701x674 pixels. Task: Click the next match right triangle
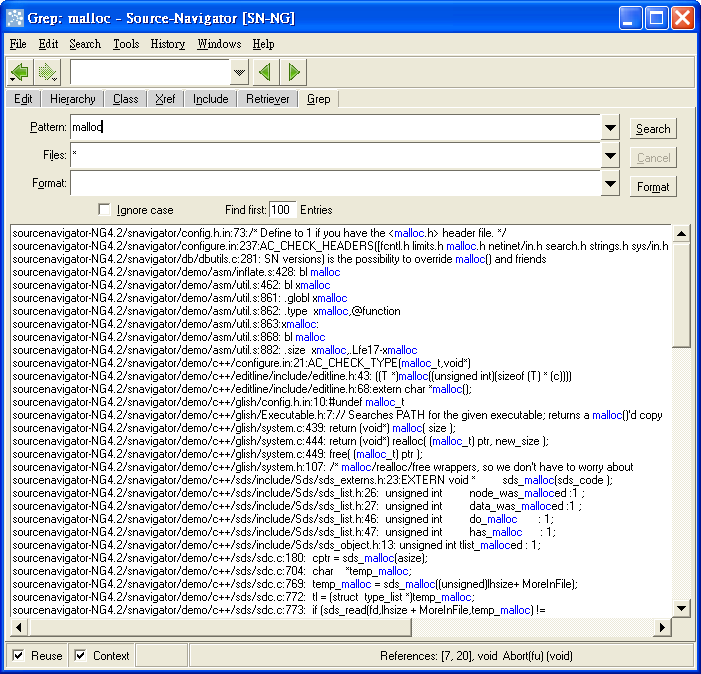[x=294, y=72]
